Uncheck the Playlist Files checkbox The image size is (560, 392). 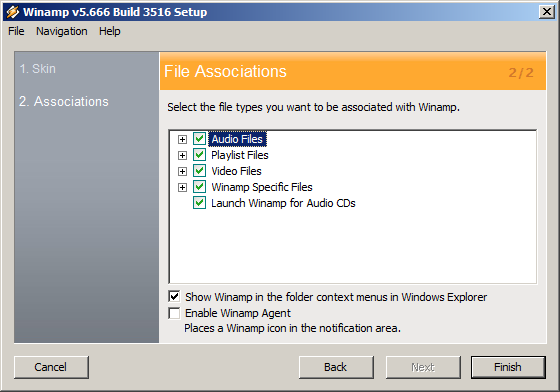coord(199,155)
